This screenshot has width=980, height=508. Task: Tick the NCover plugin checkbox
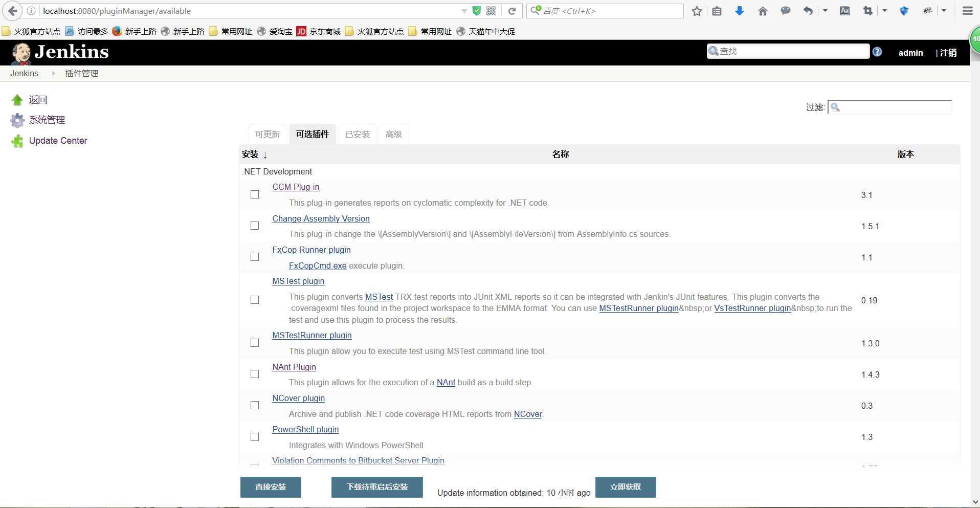tap(255, 405)
